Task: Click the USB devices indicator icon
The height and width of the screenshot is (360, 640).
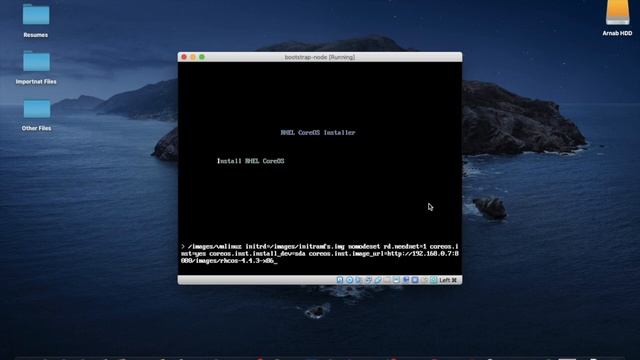Action: (x=378, y=280)
